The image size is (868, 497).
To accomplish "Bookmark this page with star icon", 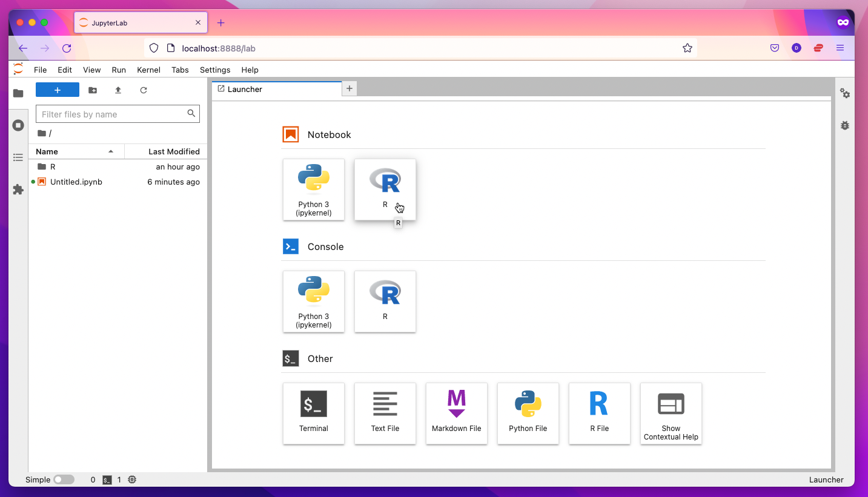I will 687,48.
